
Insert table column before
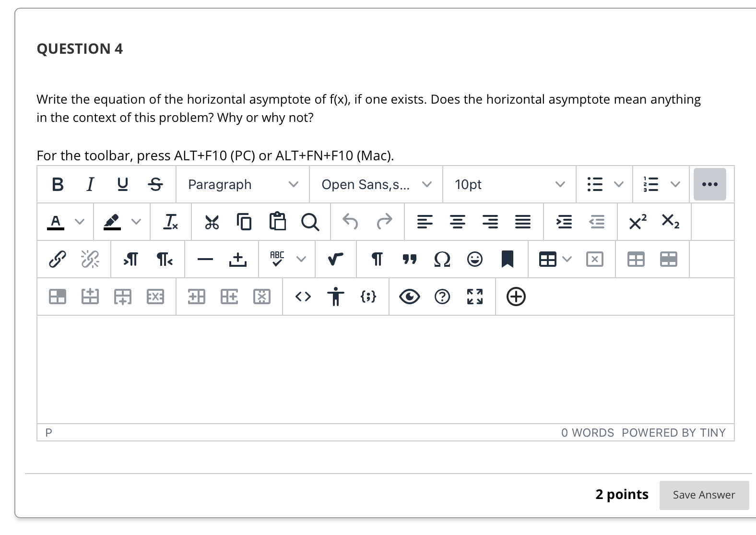tap(197, 297)
